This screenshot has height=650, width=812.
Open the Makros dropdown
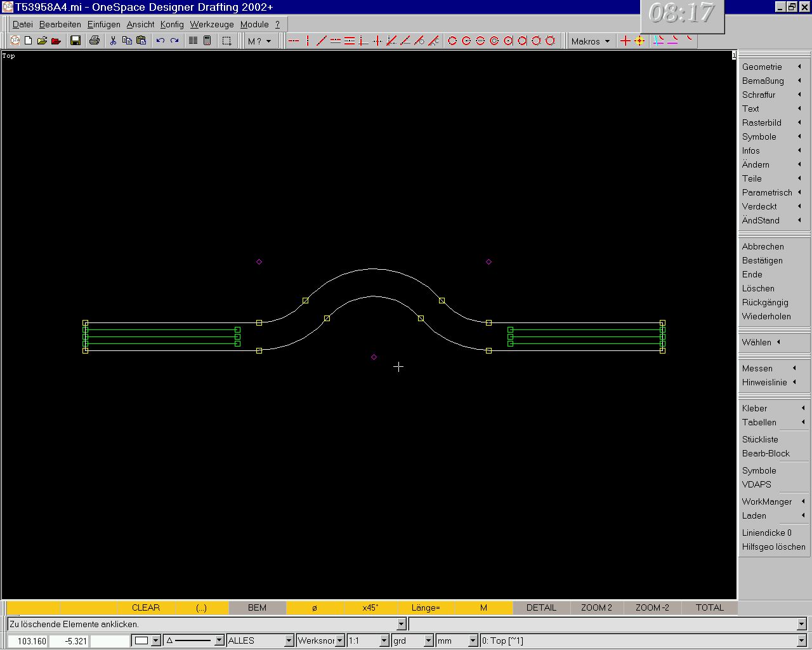pyautogui.click(x=591, y=41)
